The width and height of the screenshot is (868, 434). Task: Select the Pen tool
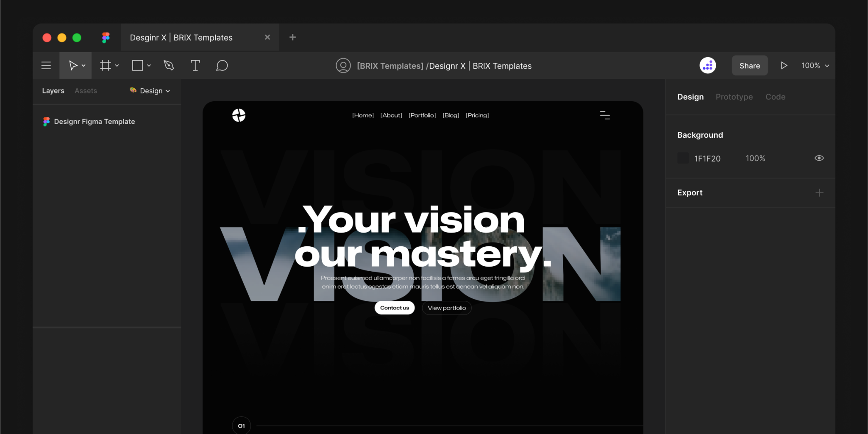tap(168, 65)
